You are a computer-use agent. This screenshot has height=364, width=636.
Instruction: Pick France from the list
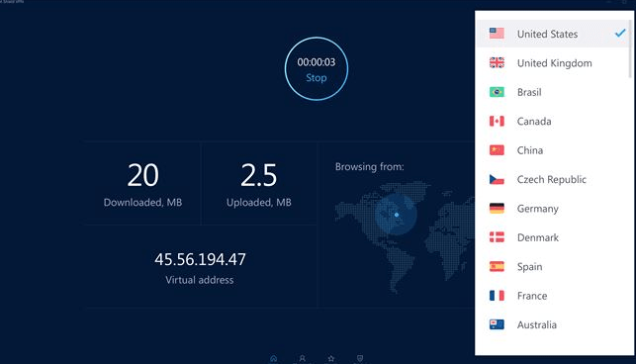553,296
